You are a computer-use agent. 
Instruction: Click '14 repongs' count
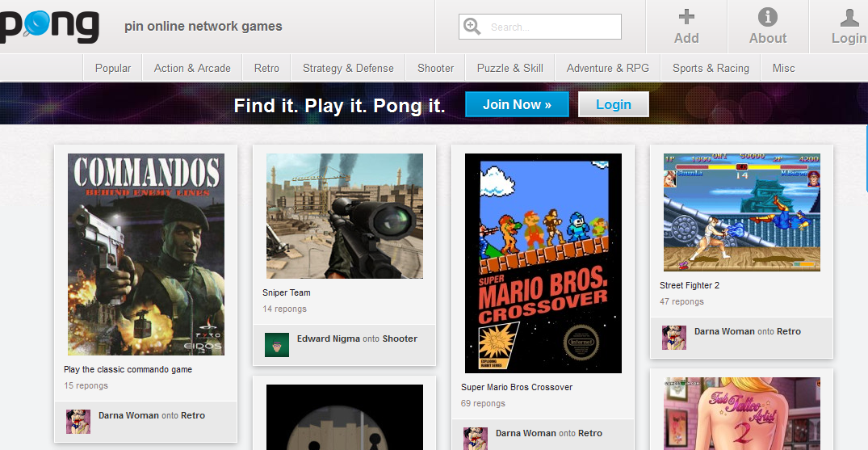click(284, 309)
